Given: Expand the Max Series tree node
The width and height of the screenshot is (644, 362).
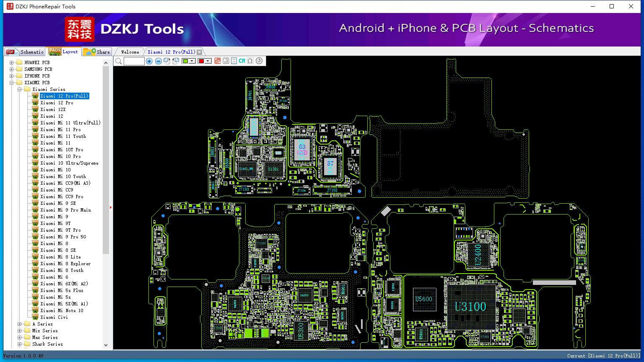Looking at the screenshot, I should [20, 337].
